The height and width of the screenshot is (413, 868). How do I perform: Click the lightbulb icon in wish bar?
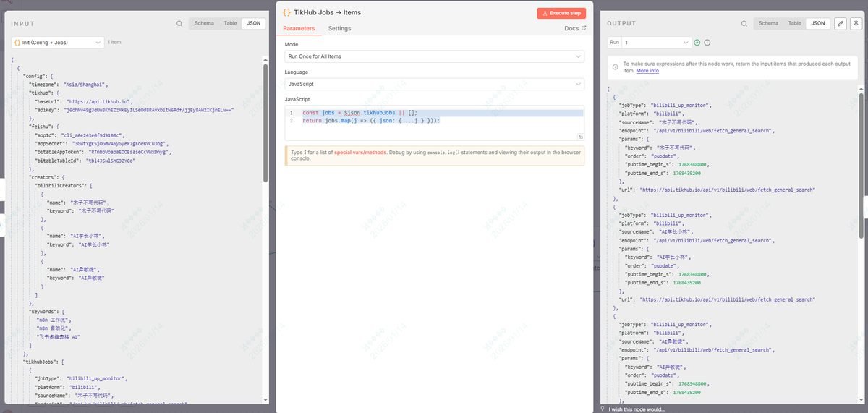coord(603,409)
